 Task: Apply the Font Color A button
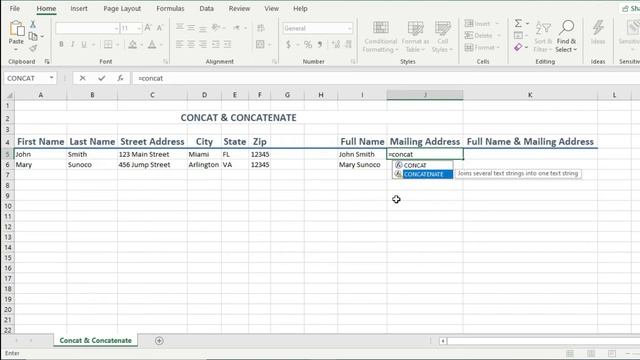pos(152,44)
